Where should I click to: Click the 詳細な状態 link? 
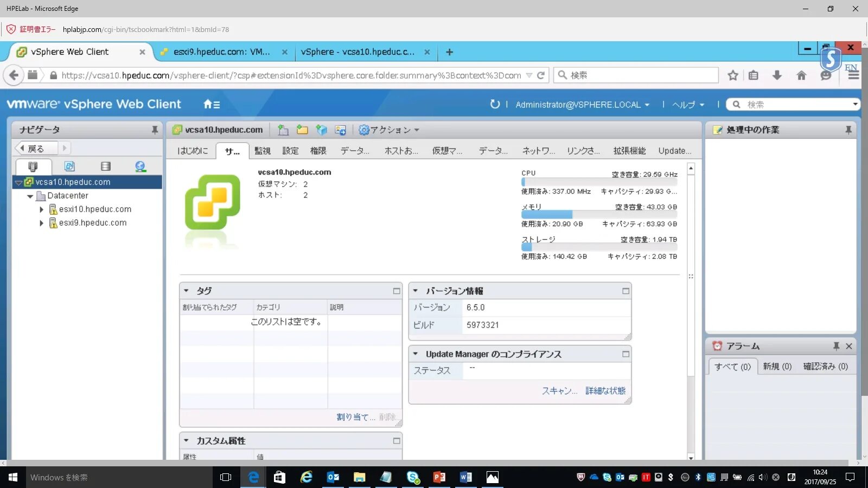tap(605, 391)
